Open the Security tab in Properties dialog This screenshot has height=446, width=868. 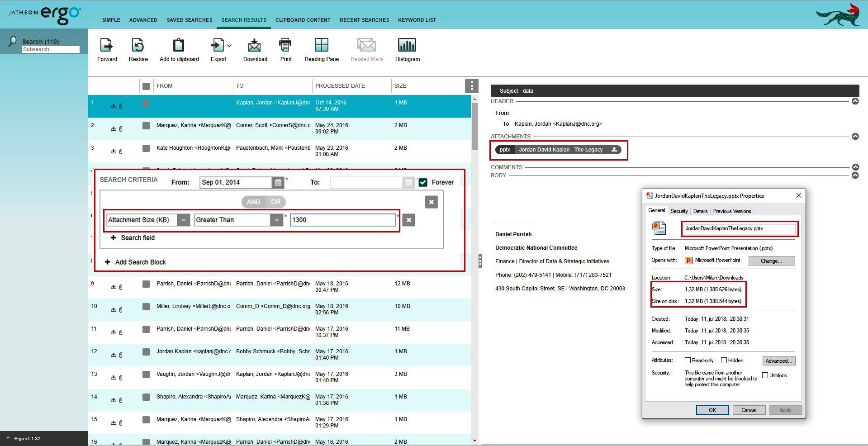pos(679,211)
